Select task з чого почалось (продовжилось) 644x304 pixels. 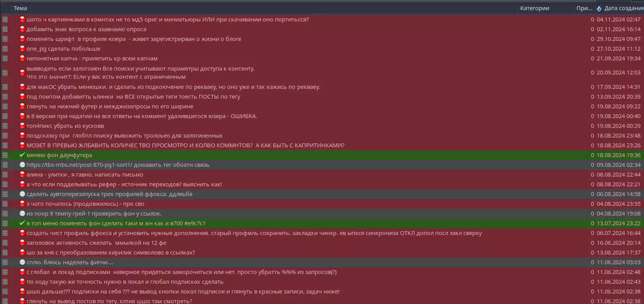85,204
